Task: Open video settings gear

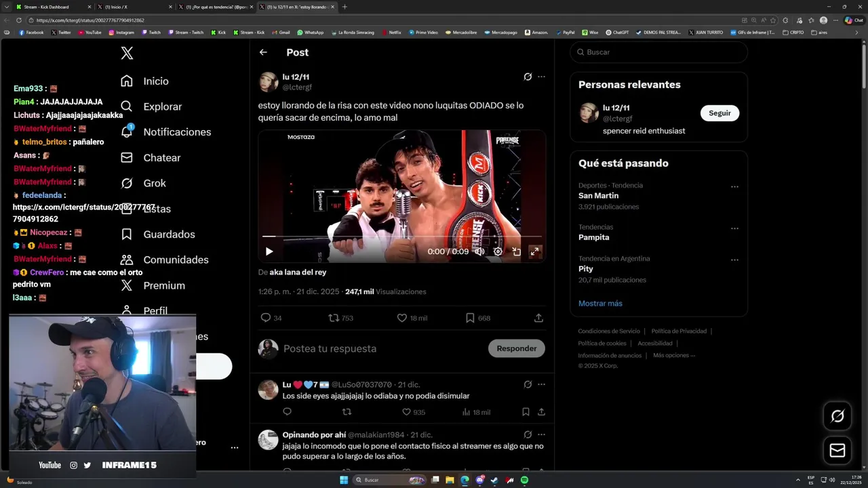Action: pyautogui.click(x=498, y=251)
